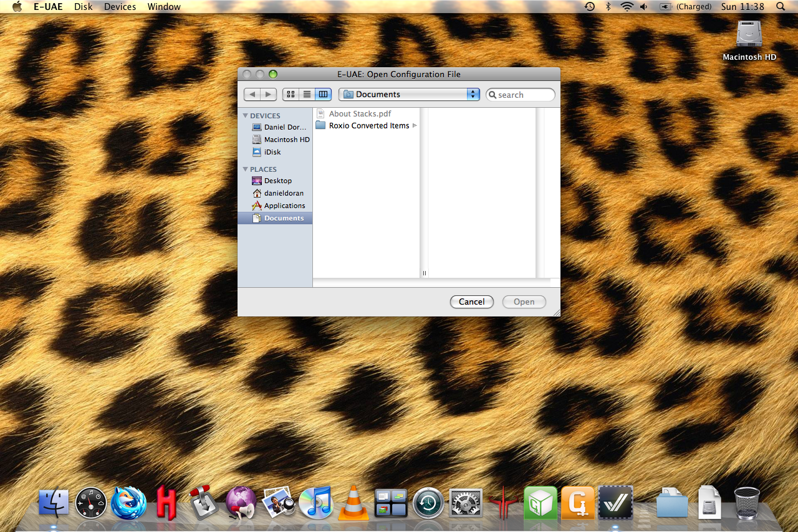Select the column view button

click(323, 94)
